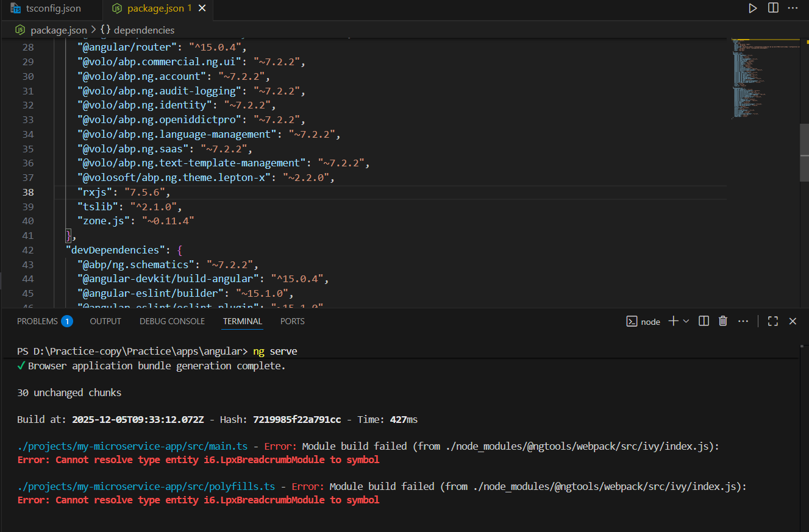
Task: Click the Run play icon in editor toolbar
Action: point(753,9)
